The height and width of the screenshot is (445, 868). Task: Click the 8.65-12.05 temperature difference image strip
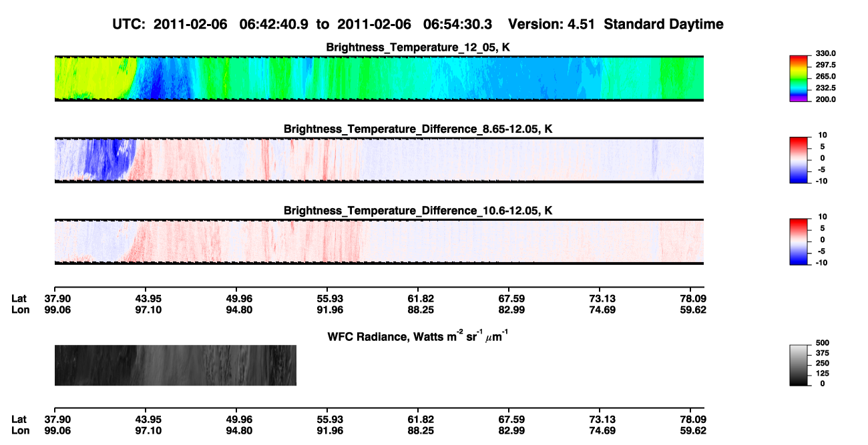[x=379, y=159]
